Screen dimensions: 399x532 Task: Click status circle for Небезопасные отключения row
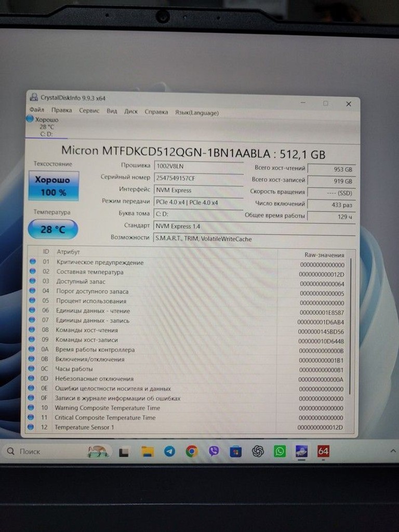tap(31, 378)
